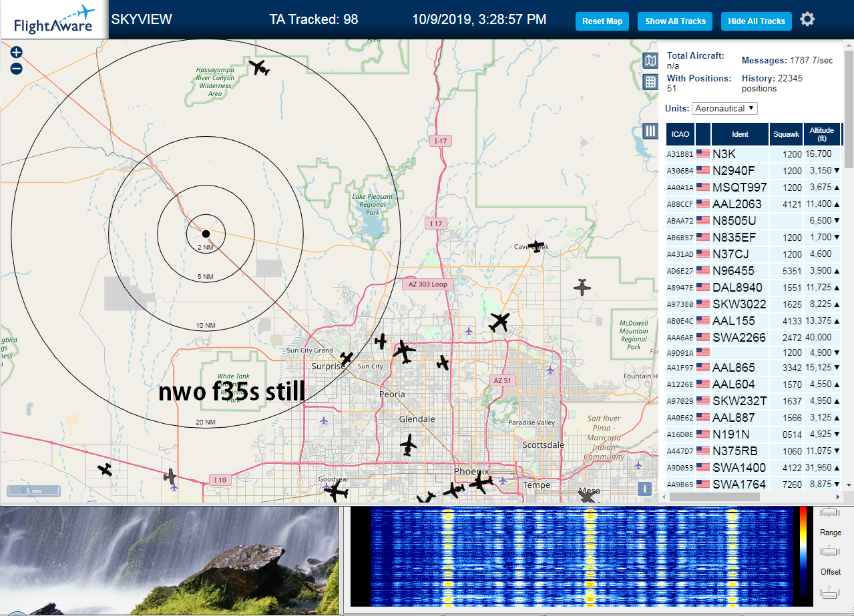The width and height of the screenshot is (854, 616).
Task: Select the N8505U aircraft row
Action: pyautogui.click(x=754, y=220)
